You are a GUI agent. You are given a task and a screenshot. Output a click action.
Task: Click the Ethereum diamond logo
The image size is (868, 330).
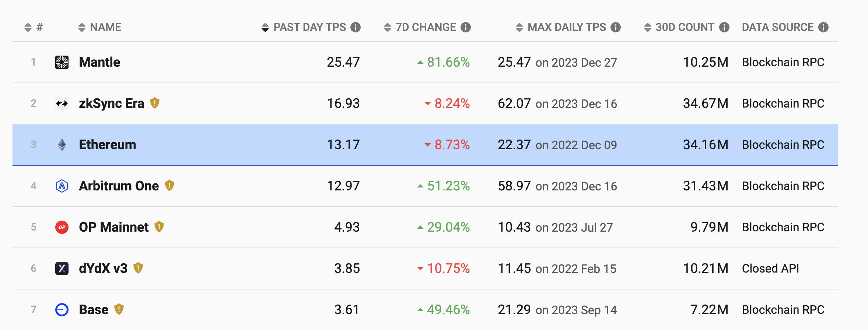(62, 145)
